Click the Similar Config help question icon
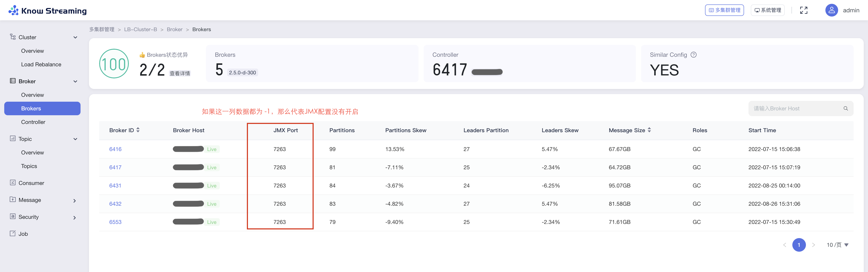The image size is (868, 272). pos(693,55)
